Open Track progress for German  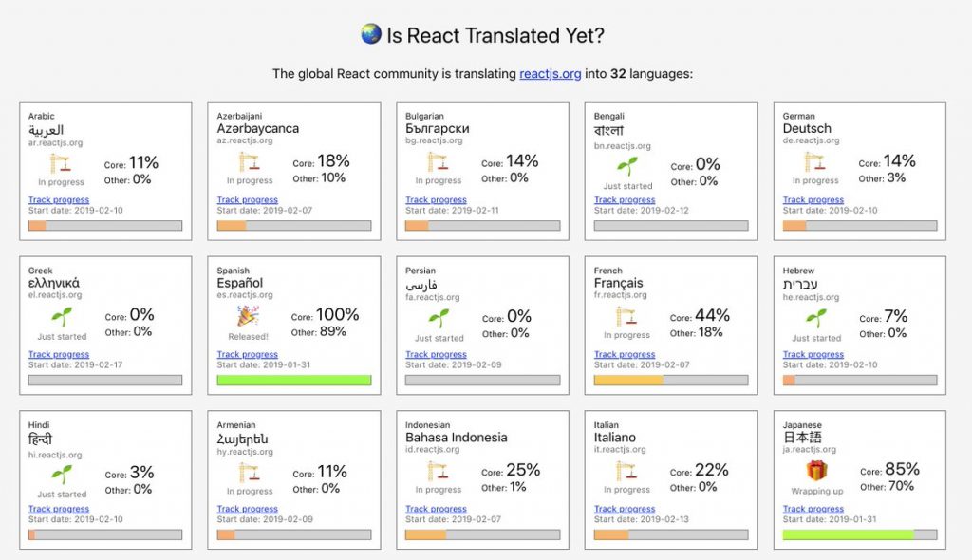(813, 200)
